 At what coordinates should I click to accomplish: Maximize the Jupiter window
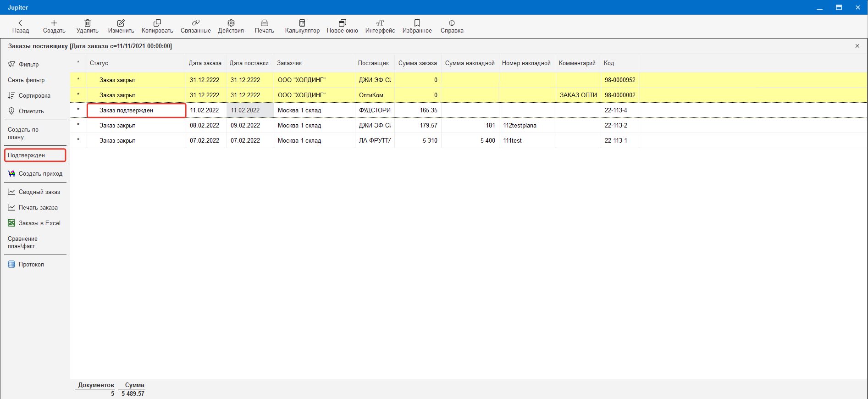(x=839, y=7)
